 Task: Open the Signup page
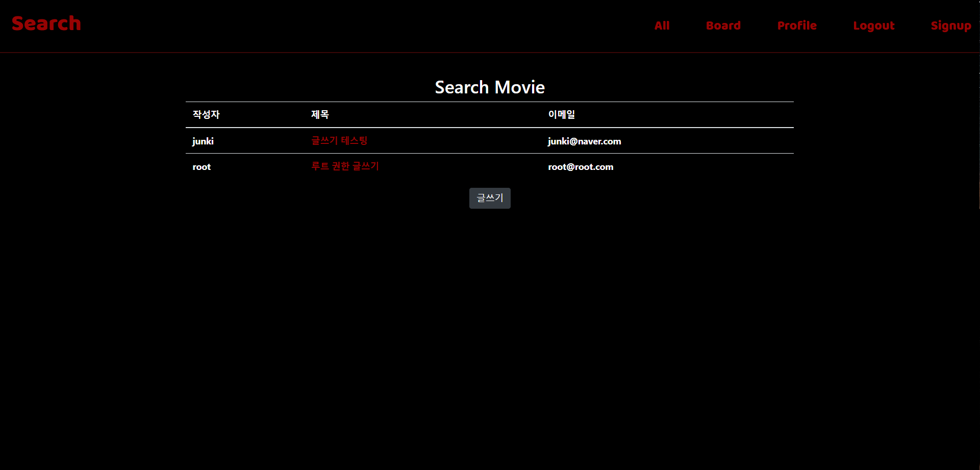click(951, 25)
